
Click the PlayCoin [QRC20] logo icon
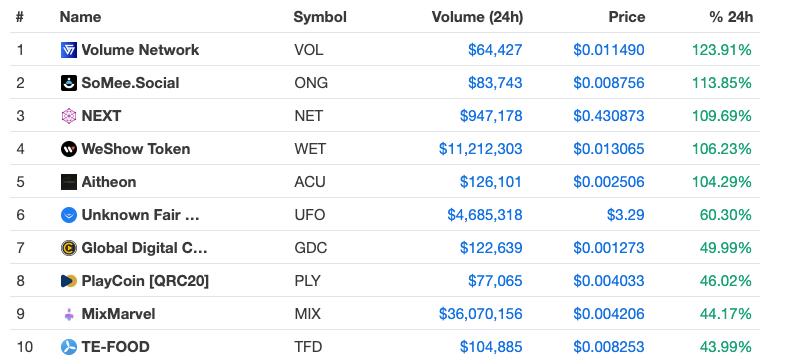click(x=69, y=281)
